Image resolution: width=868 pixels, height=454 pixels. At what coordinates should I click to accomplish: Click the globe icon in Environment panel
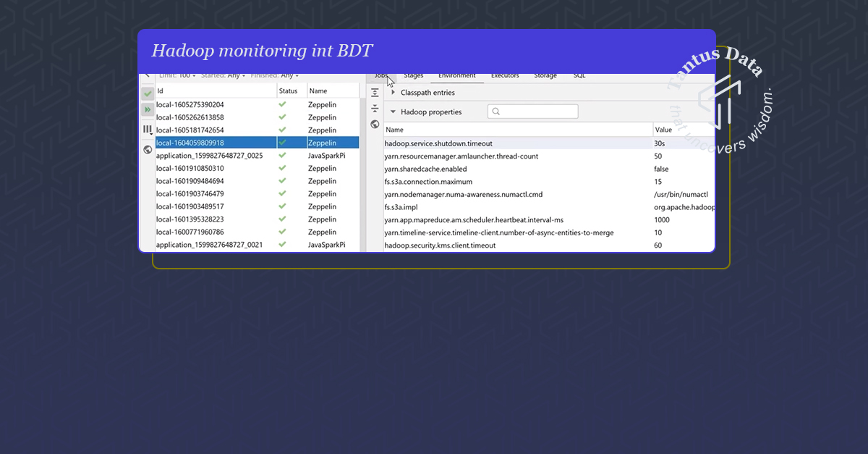click(x=375, y=125)
